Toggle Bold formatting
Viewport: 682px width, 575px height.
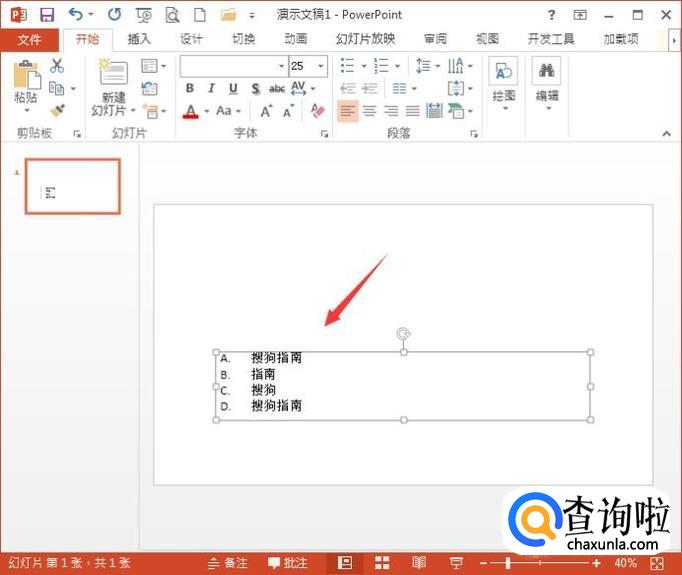click(190, 89)
